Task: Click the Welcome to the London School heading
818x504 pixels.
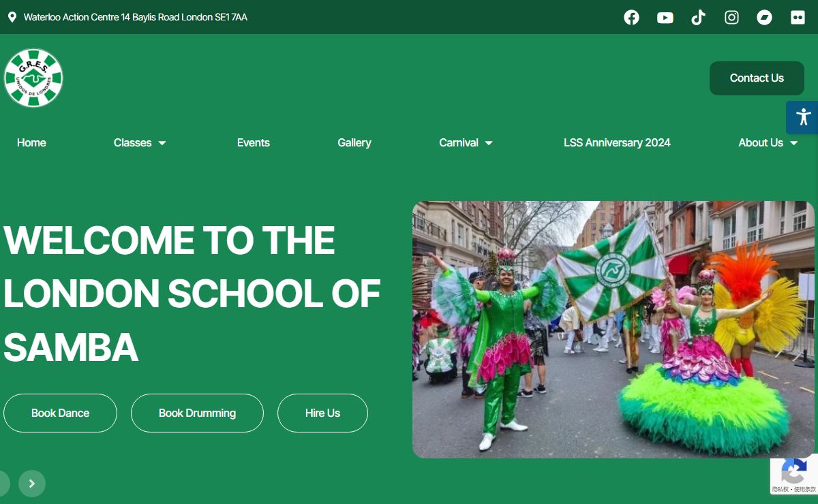Action: point(192,294)
